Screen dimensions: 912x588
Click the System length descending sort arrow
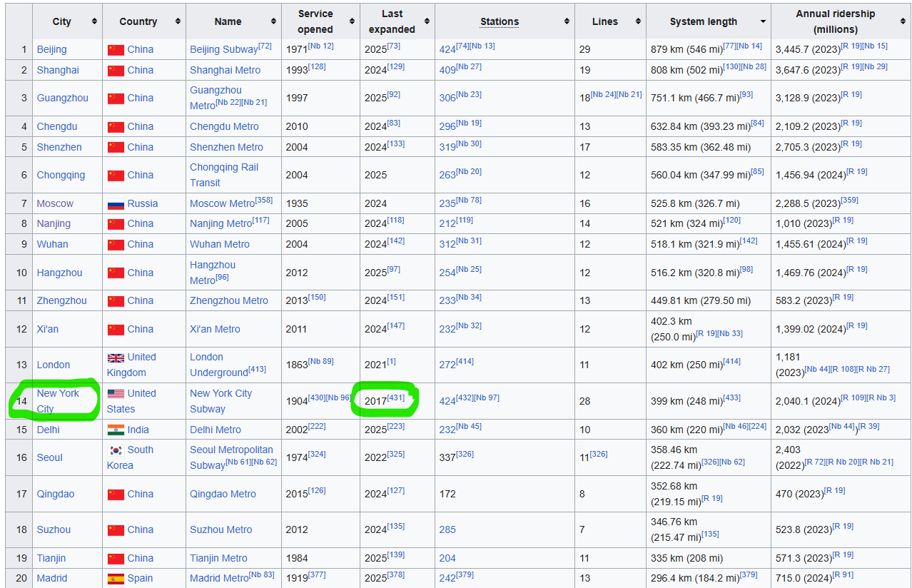pyautogui.click(x=763, y=22)
